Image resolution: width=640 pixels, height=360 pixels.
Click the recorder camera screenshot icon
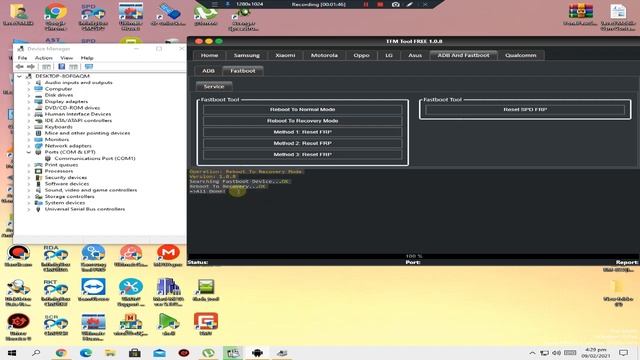pos(396,4)
